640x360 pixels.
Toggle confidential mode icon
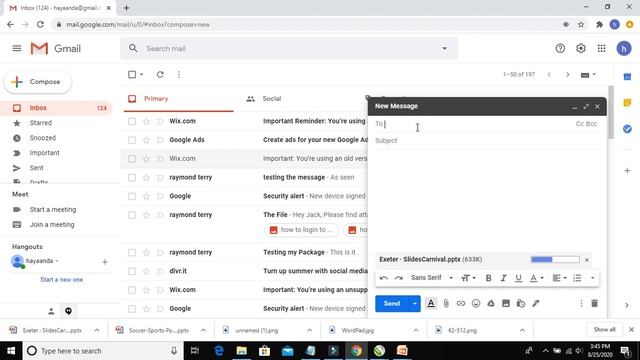click(x=520, y=303)
